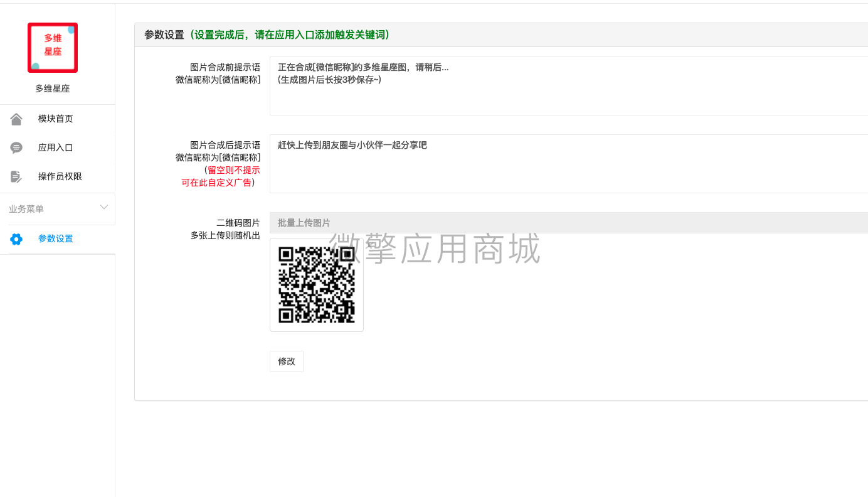Screen dimensions: 868x497
Task: Click the uploaded QR code thumbnail
Action: tap(317, 285)
